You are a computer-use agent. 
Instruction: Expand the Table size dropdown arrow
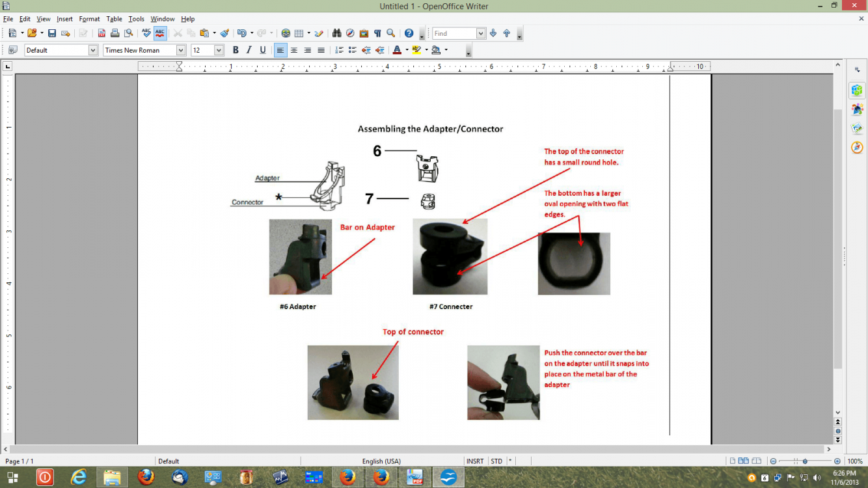[x=309, y=33]
